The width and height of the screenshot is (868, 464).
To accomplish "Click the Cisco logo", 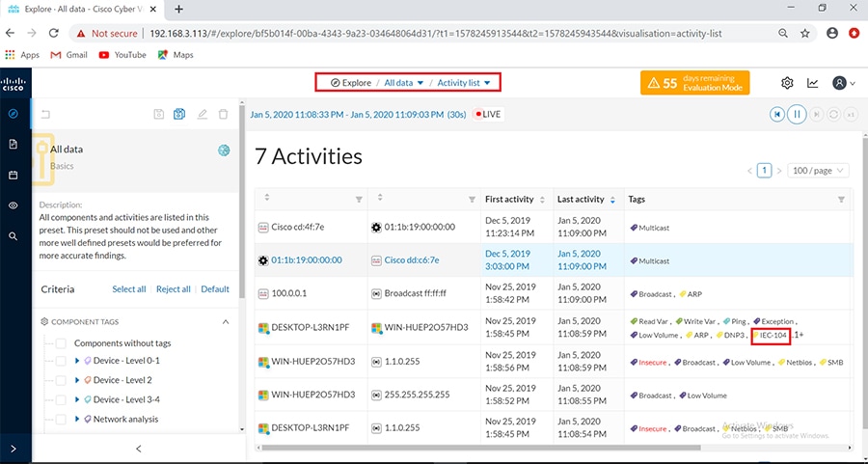I will (x=13, y=84).
